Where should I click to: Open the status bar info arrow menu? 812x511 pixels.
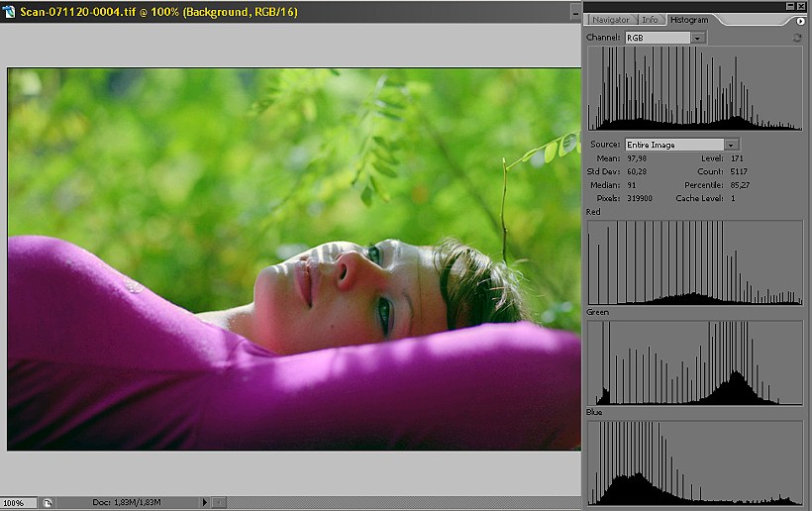pos(205,503)
